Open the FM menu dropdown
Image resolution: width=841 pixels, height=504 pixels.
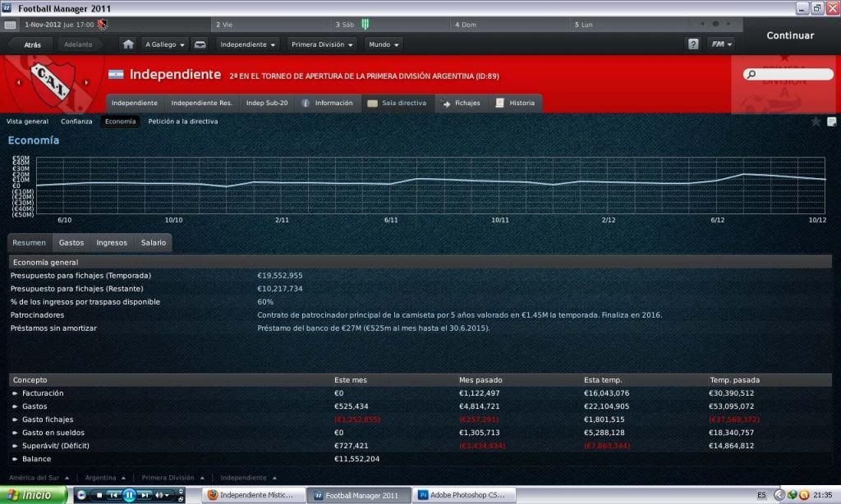point(721,44)
